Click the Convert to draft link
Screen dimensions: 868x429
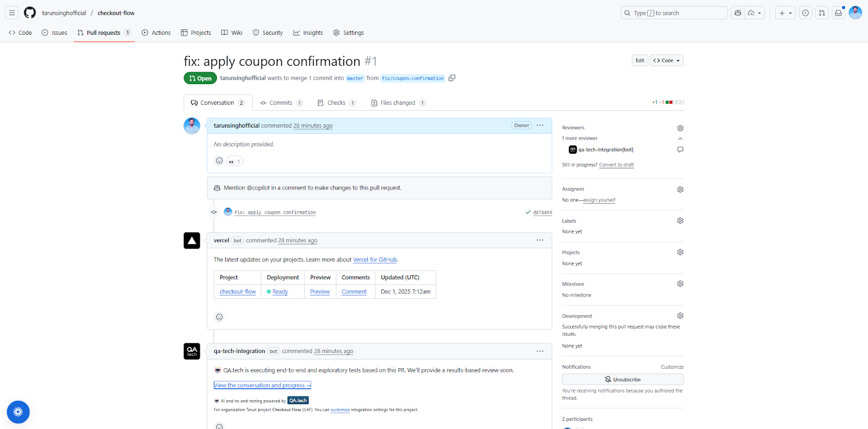tap(616, 165)
